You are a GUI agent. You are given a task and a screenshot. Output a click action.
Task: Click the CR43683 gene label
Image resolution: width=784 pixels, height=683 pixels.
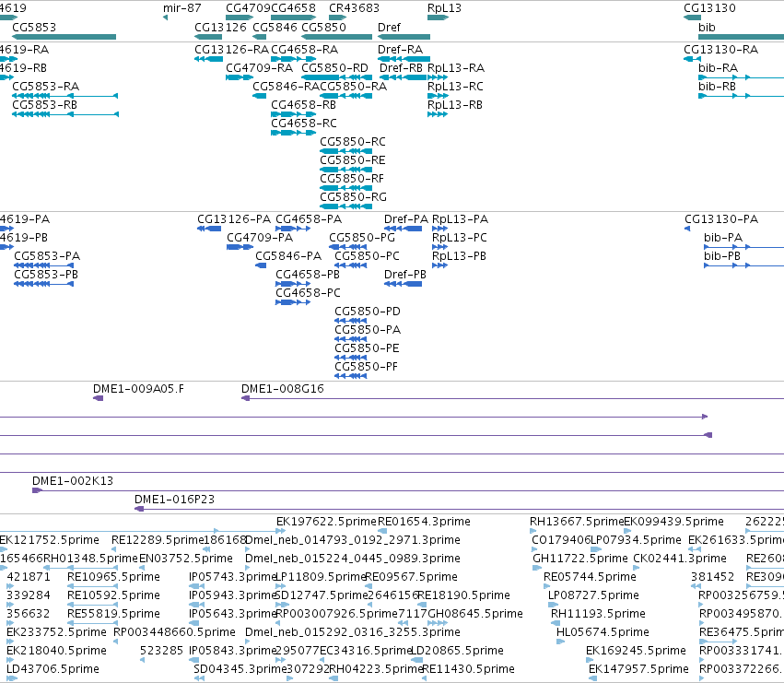point(354,8)
